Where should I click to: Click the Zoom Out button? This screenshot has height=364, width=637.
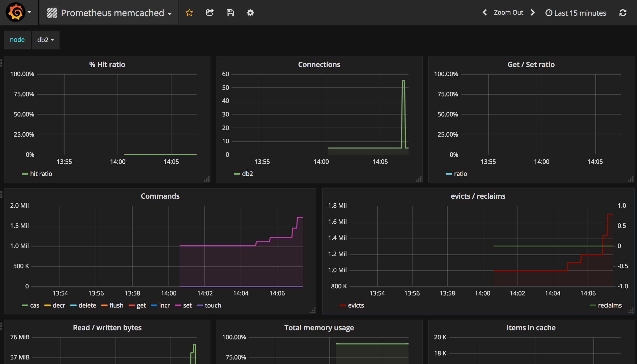pyautogui.click(x=508, y=13)
